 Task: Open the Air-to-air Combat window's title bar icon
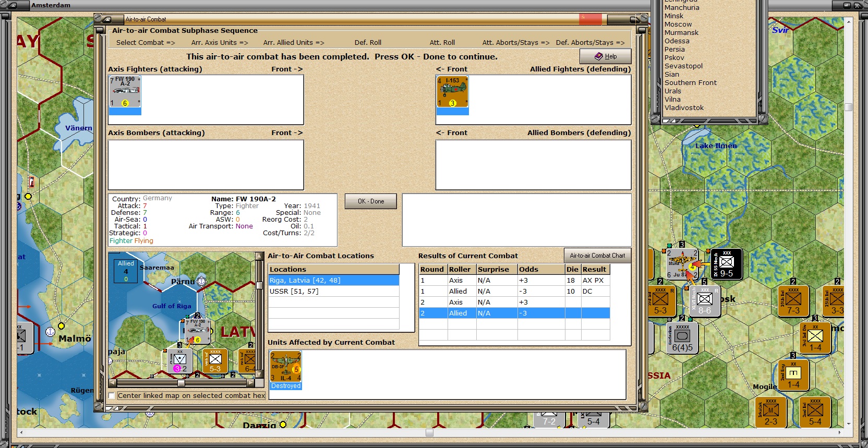(x=107, y=19)
